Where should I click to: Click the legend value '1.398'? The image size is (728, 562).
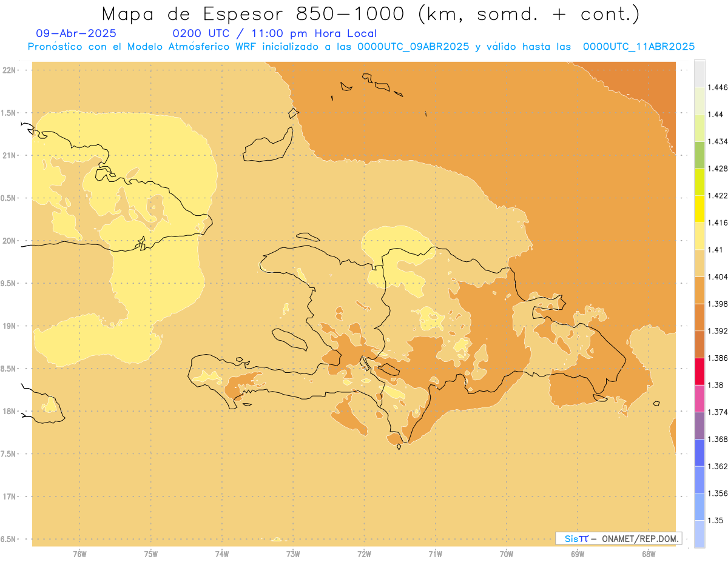click(718, 304)
